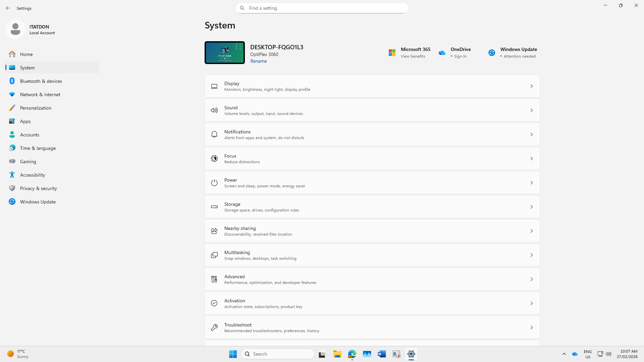Expand the Display settings chevron
This screenshot has width=644, height=362.
pyautogui.click(x=532, y=86)
